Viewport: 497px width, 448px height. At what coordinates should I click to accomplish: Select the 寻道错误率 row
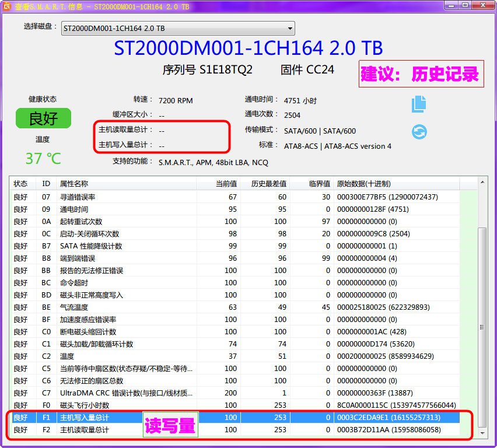click(x=235, y=197)
